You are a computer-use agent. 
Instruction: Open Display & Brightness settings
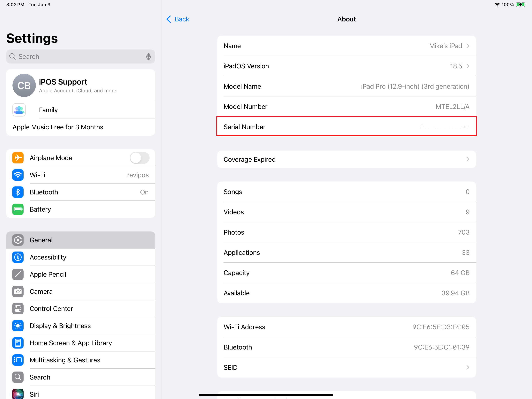(x=81, y=326)
